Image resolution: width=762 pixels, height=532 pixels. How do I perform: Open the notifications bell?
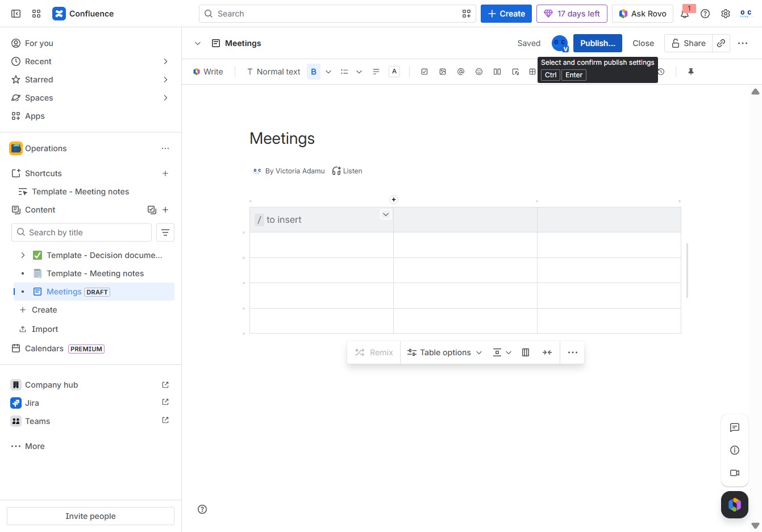coord(685,14)
